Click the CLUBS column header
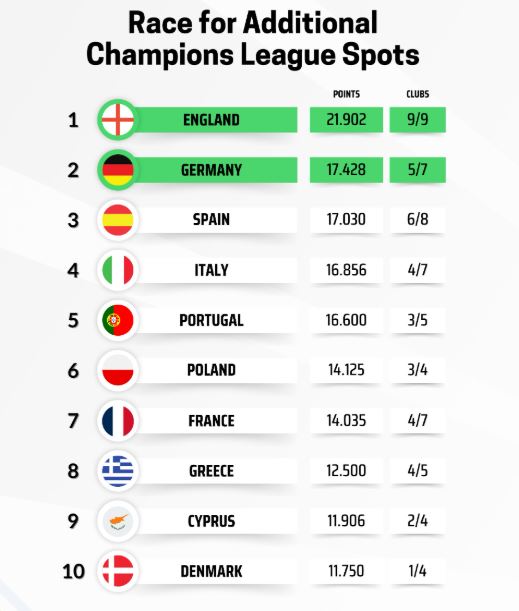Image resolution: width=519 pixels, height=611 pixels. pos(418,94)
